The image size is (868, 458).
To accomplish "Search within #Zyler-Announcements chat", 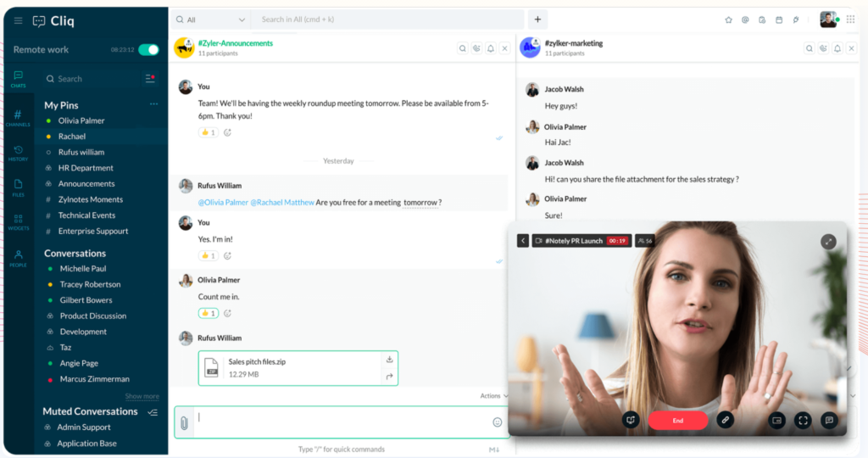I will pyautogui.click(x=463, y=48).
